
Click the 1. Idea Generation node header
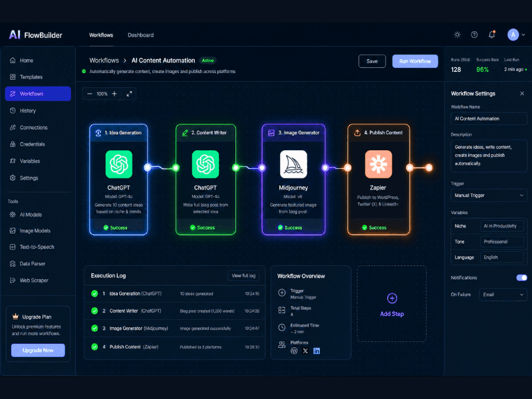coord(118,132)
